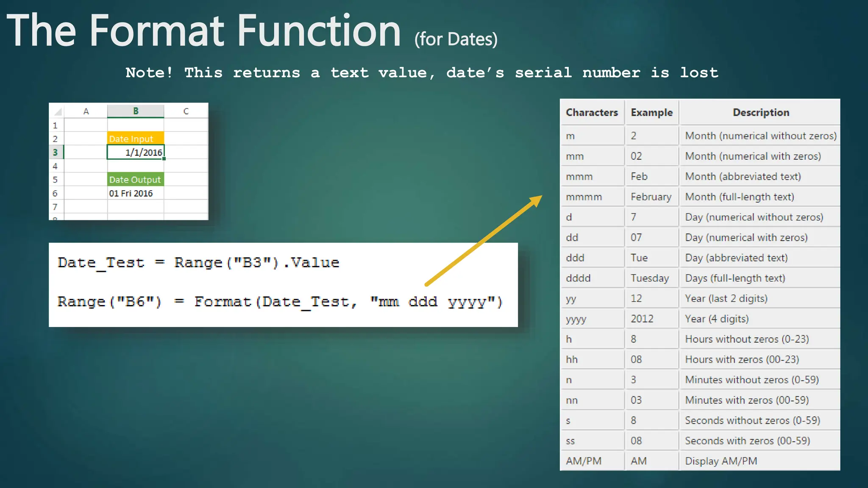Click the Date Input header cell
Viewport: 868px width, 488px height.
pyautogui.click(x=136, y=139)
